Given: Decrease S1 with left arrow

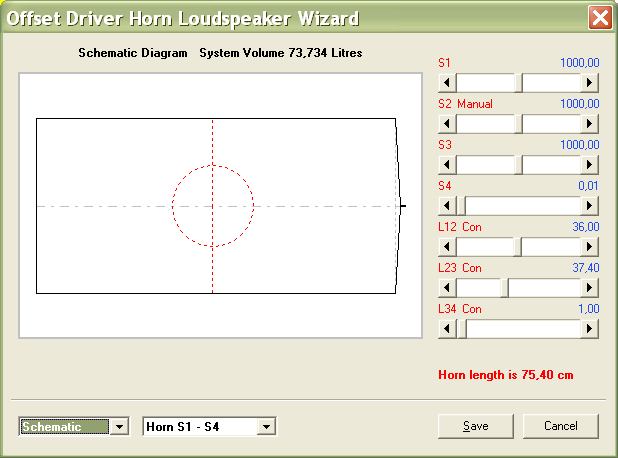Looking at the screenshot, I should point(447,83).
